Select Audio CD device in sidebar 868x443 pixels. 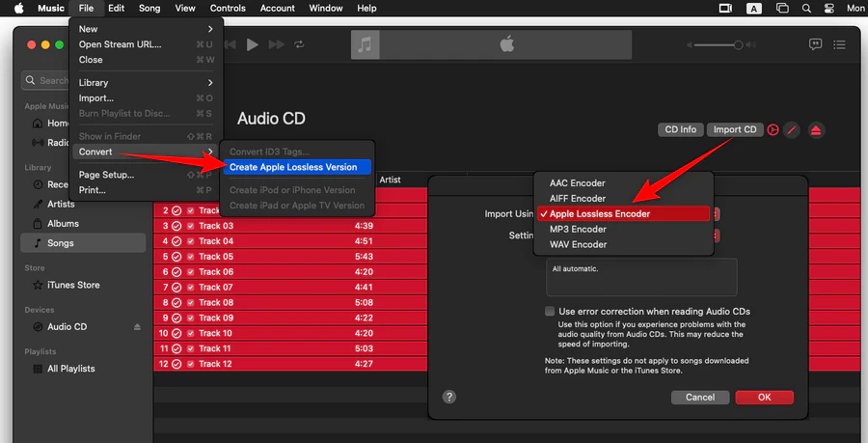tap(67, 327)
